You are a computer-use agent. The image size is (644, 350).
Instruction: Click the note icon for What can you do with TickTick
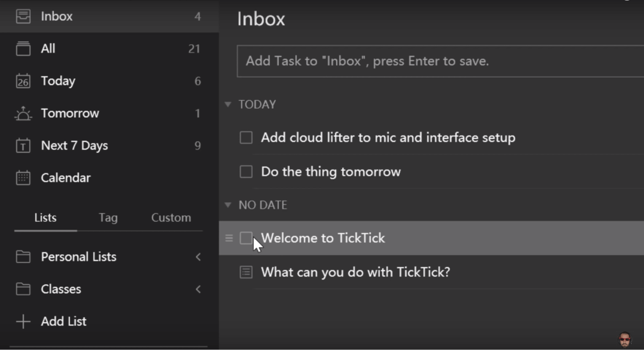[x=246, y=272]
